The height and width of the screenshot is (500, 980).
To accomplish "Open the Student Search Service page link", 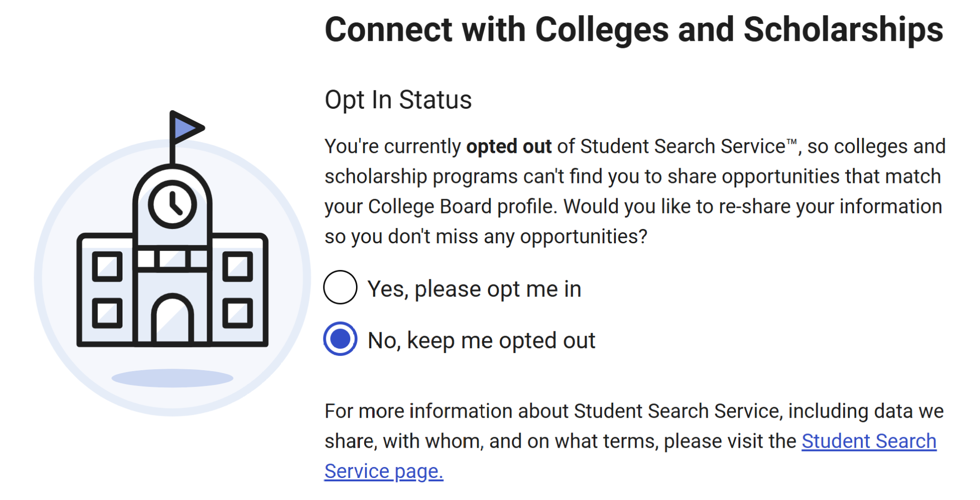I will (869, 442).
